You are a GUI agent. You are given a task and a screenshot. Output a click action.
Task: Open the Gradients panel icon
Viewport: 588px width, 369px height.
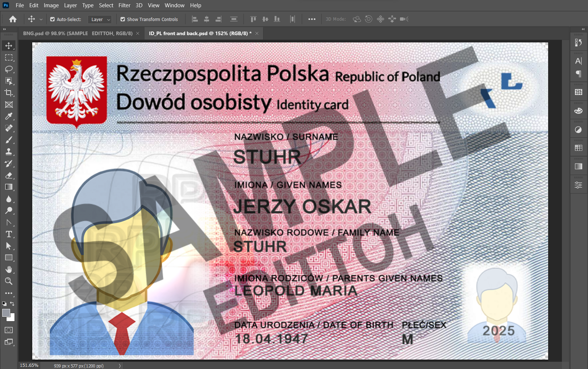(579, 166)
